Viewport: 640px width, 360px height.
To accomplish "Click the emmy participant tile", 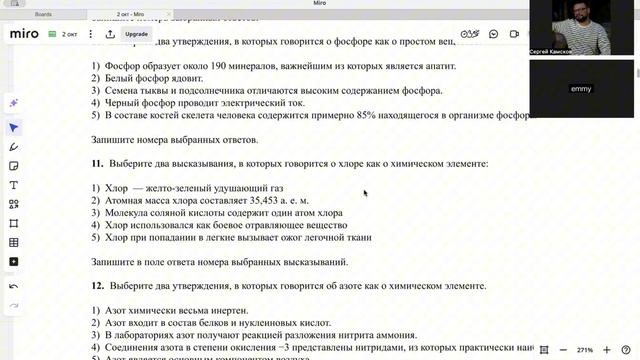I will coord(582,89).
